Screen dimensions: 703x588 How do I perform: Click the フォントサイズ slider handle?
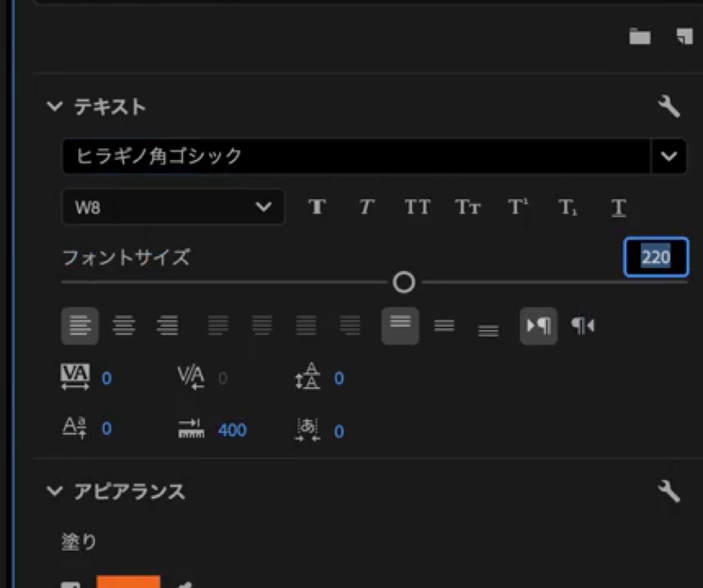coord(404,282)
